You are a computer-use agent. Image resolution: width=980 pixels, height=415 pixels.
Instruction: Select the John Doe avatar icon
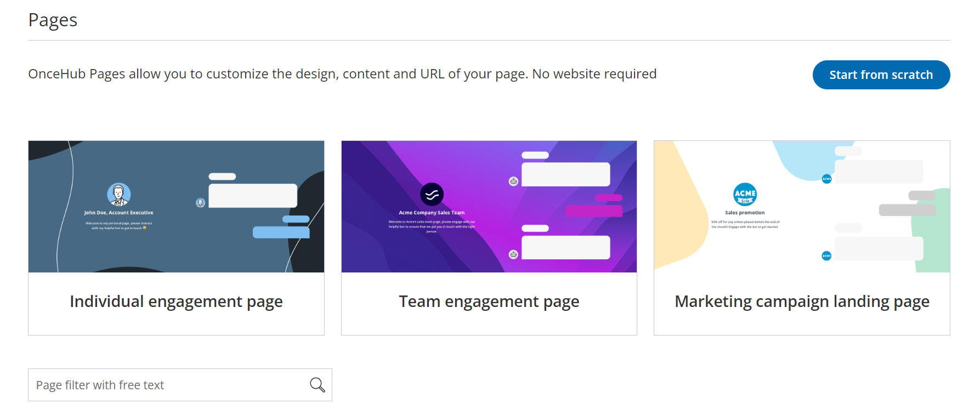point(118,195)
